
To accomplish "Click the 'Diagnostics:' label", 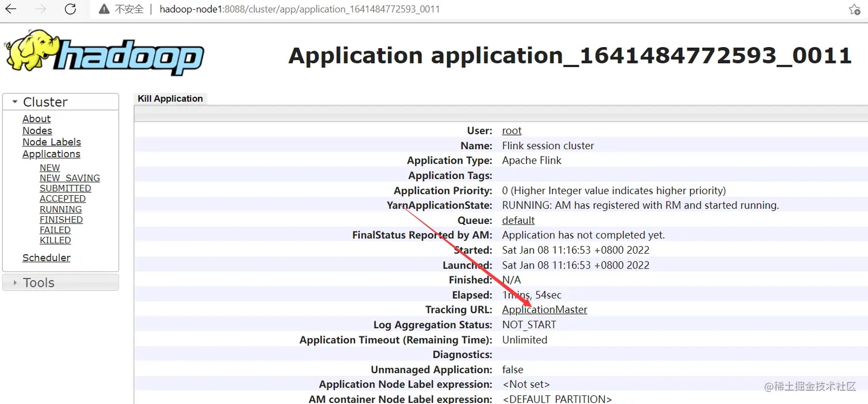I will coord(463,355).
